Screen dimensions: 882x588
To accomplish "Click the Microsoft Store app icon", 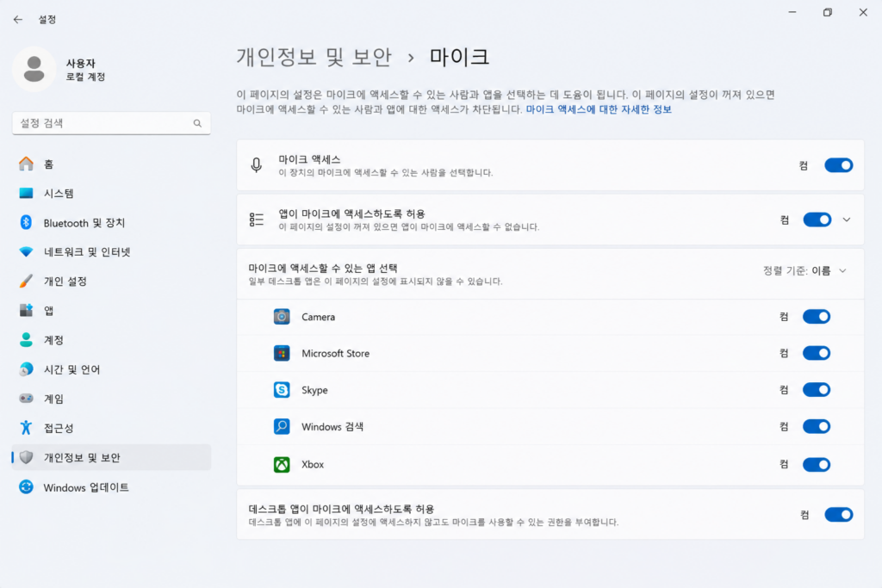I will pos(282,353).
